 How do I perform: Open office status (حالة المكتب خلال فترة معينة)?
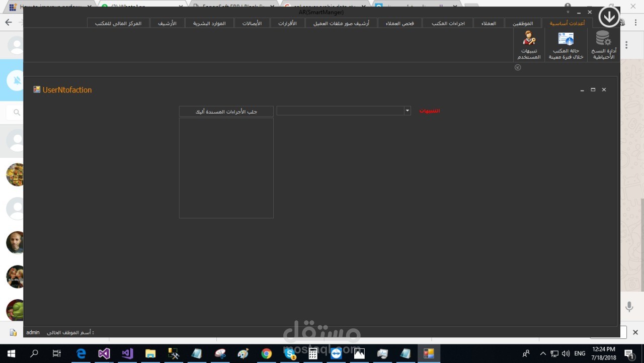[x=566, y=45]
